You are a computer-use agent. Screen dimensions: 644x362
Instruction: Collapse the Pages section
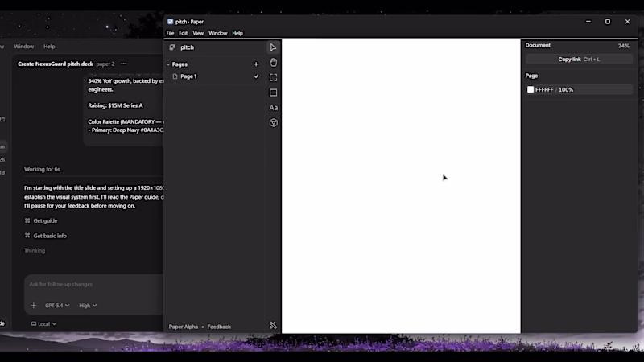click(x=168, y=64)
